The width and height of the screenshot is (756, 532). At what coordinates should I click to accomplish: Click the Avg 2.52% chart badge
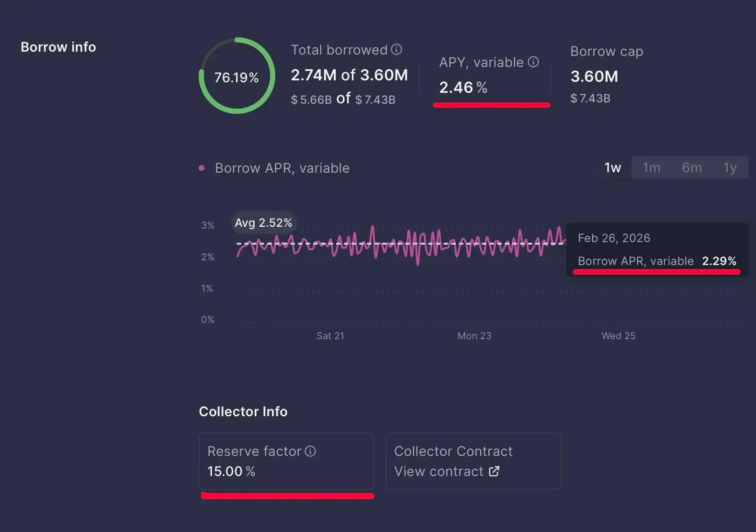click(263, 223)
